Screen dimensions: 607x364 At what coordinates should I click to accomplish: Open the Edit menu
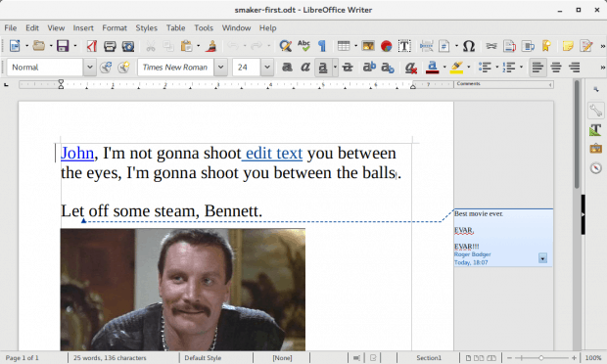tap(32, 27)
